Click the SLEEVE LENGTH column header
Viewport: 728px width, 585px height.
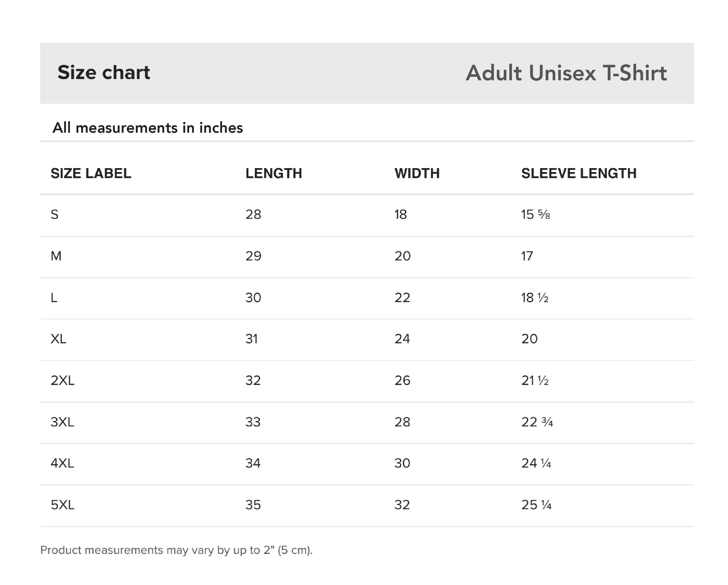[579, 173]
